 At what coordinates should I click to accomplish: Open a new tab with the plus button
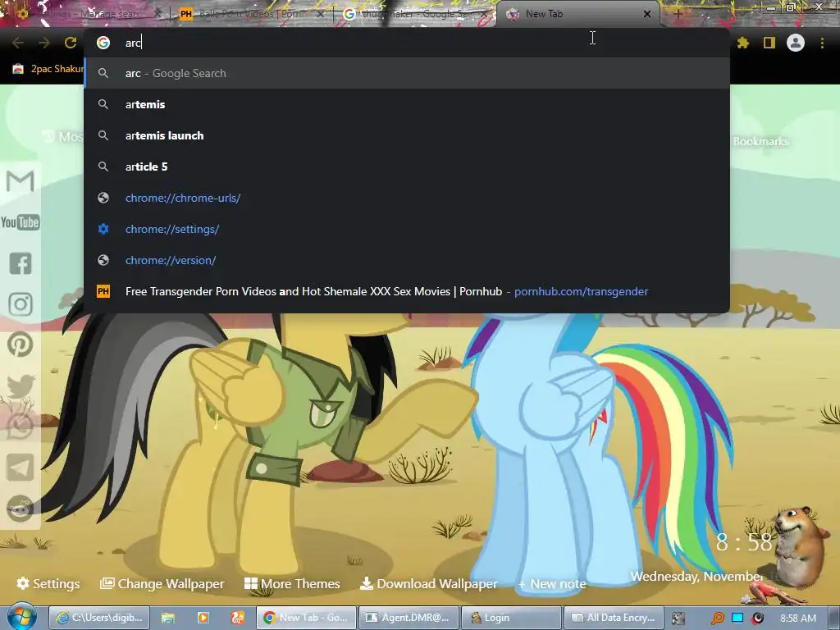click(x=678, y=15)
